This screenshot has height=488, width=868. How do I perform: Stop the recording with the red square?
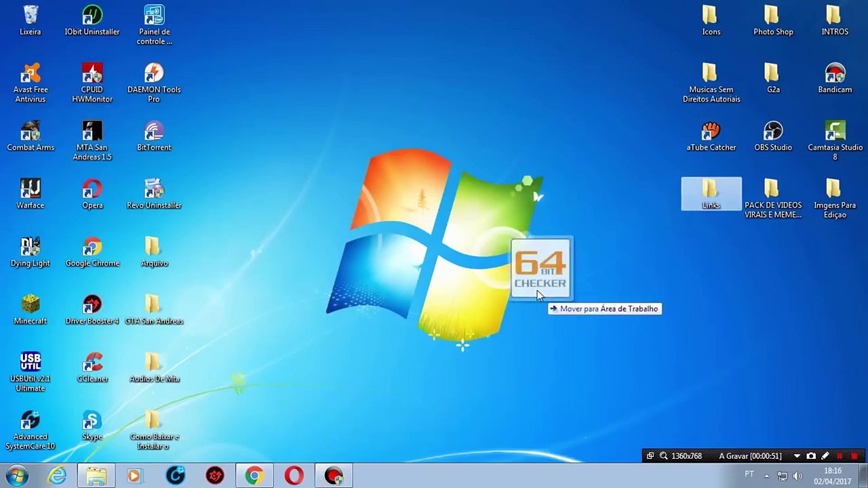coord(854,456)
